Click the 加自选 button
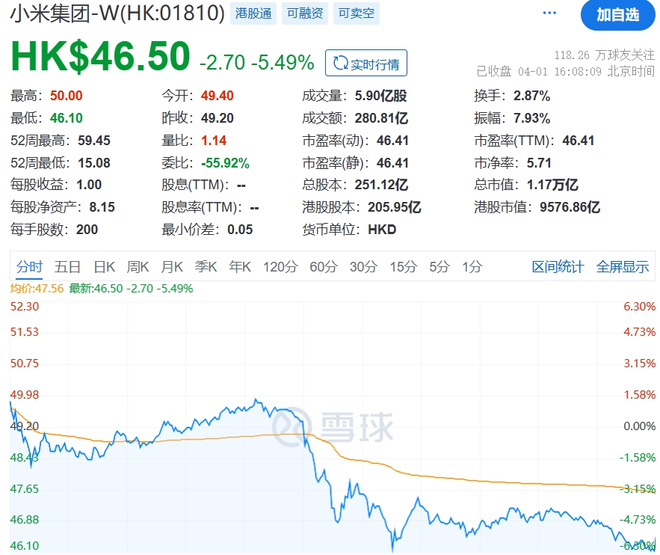Image resolution: width=660 pixels, height=555 pixels. tap(617, 15)
